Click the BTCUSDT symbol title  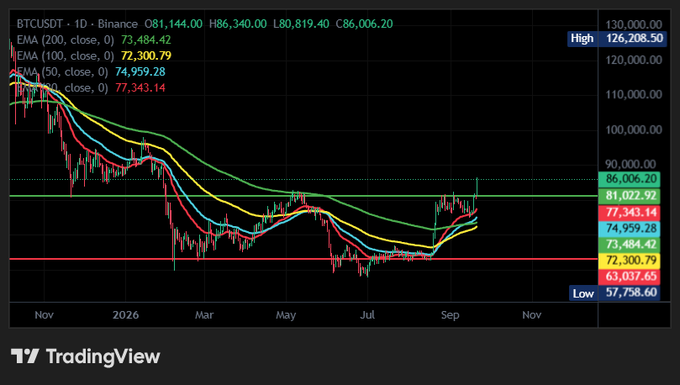(40, 24)
